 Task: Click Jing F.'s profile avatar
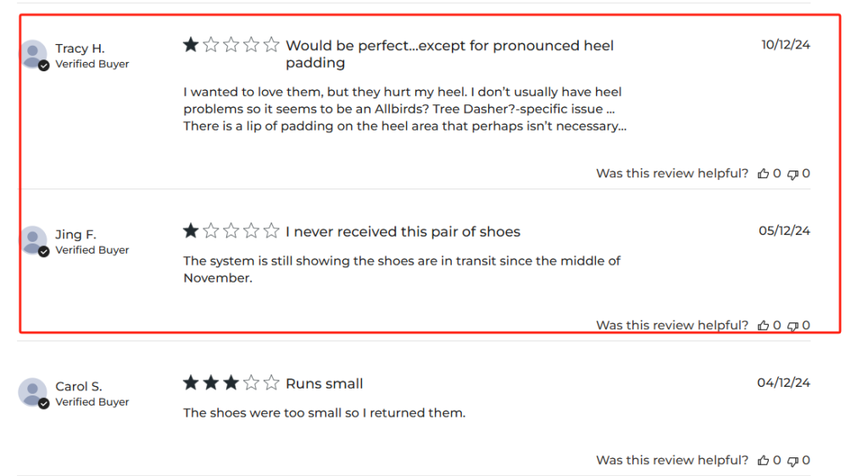(x=34, y=241)
